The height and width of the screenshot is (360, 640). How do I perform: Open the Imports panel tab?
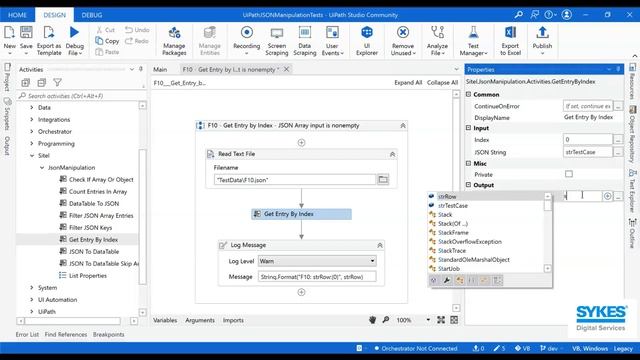pyautogui.click(x=233, y=320)
